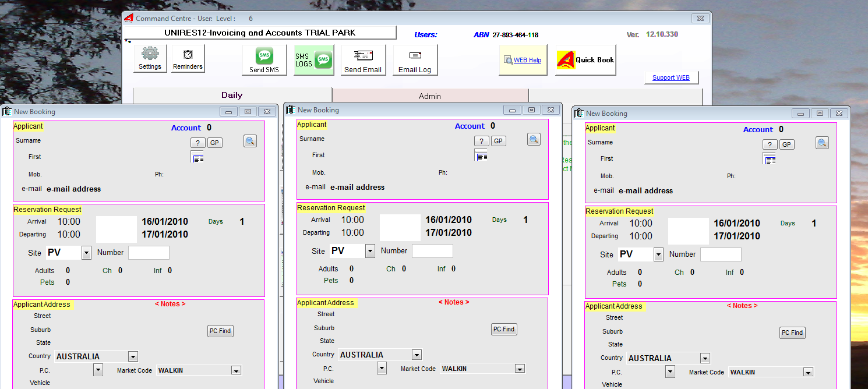This screenshot has width=868, height=389.
Task: Expand Market Code WALKIN dropdown in left New Booking
Action: (236, 370)
